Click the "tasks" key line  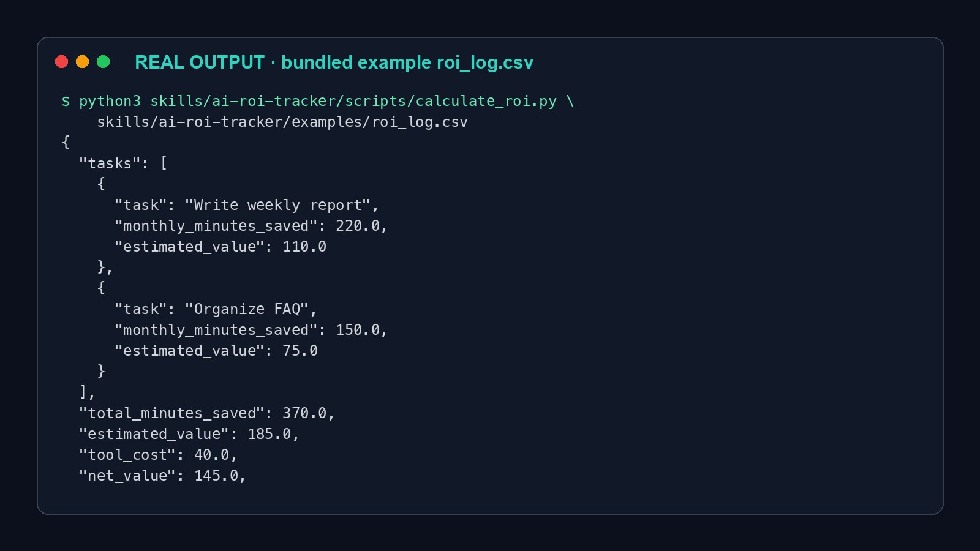click(x=123, y=163)
